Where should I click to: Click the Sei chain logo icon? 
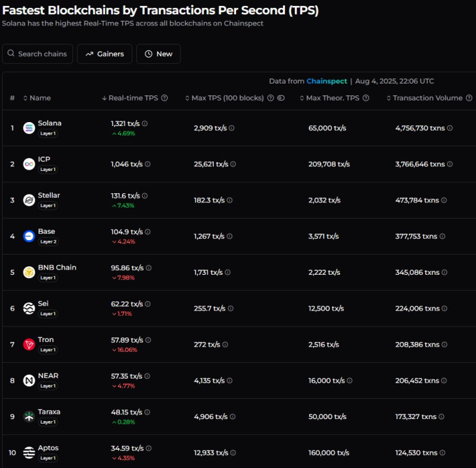point(29,309)
